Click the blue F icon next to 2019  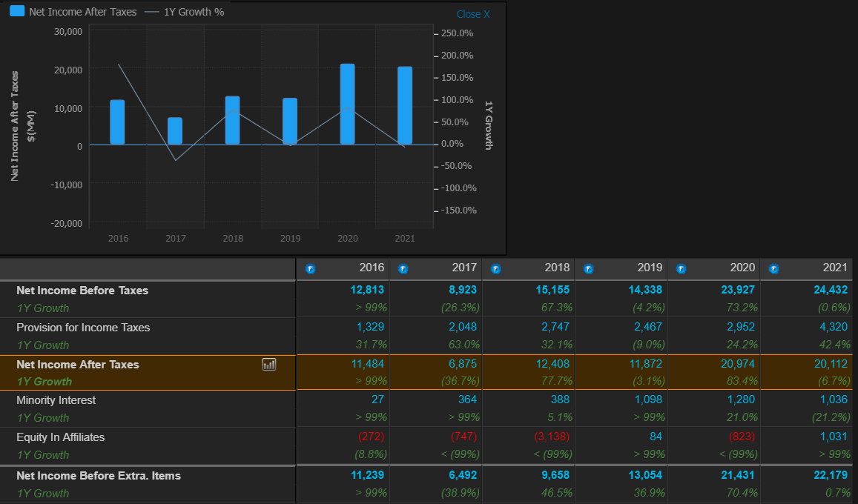coord(589,269)
